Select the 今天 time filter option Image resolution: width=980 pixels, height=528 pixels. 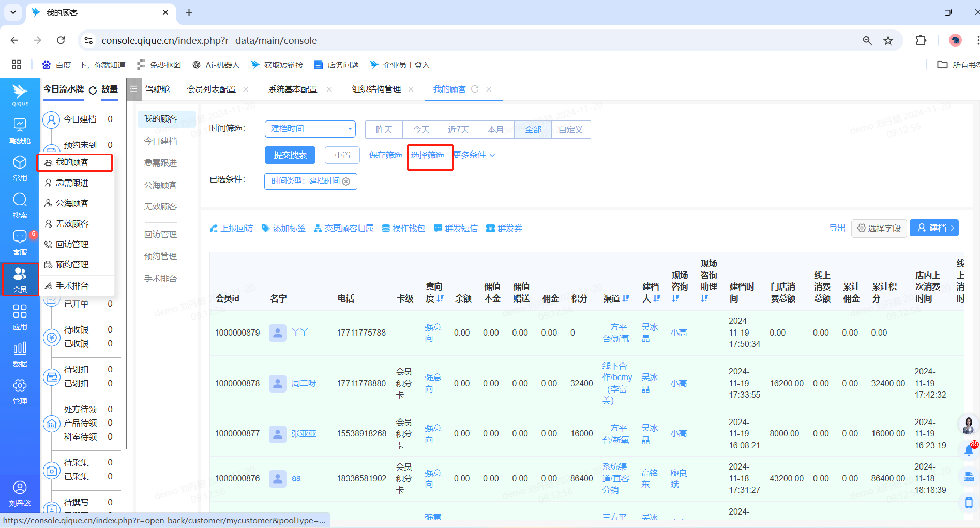click(x=421, y=129)
